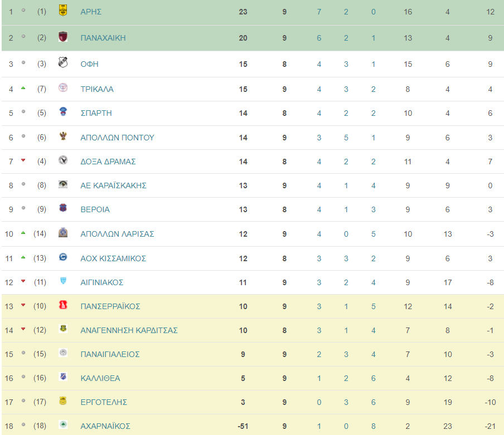Click the ΠΑΝΑΧΑΪΚΗ maroon club crest

[63, 37]
